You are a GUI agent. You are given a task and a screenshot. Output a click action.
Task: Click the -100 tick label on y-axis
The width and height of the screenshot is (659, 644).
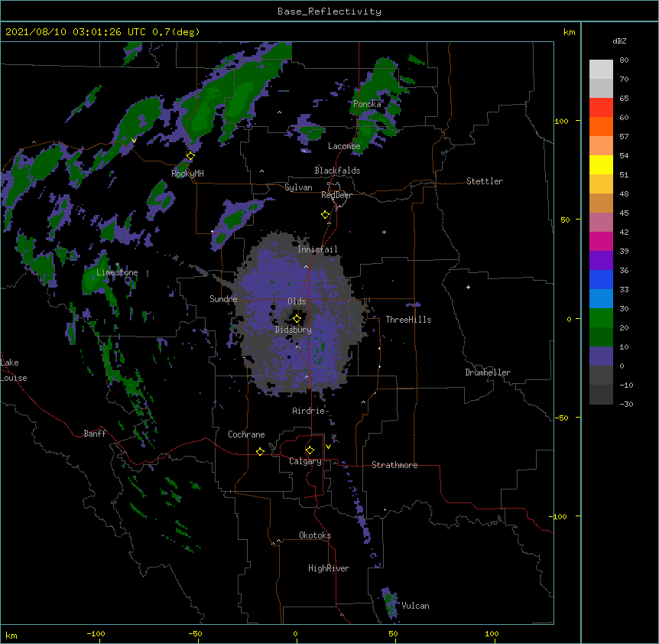coord(558,516)
